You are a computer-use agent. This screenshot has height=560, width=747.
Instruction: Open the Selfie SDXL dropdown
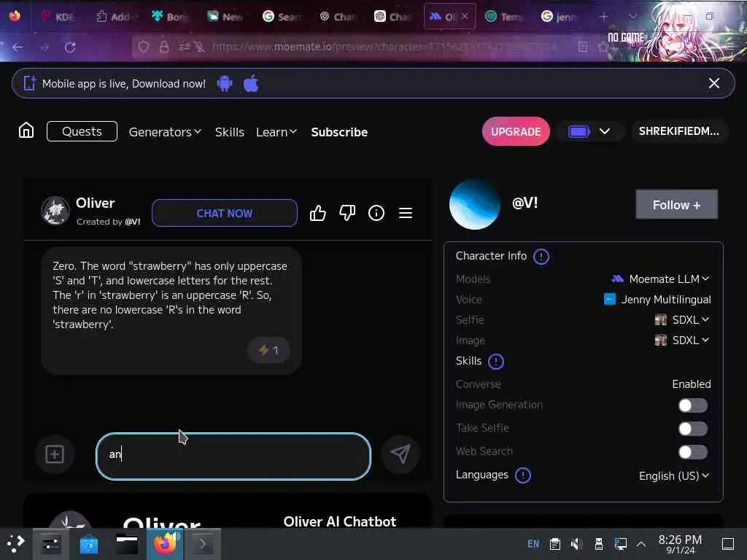point(682,320)
